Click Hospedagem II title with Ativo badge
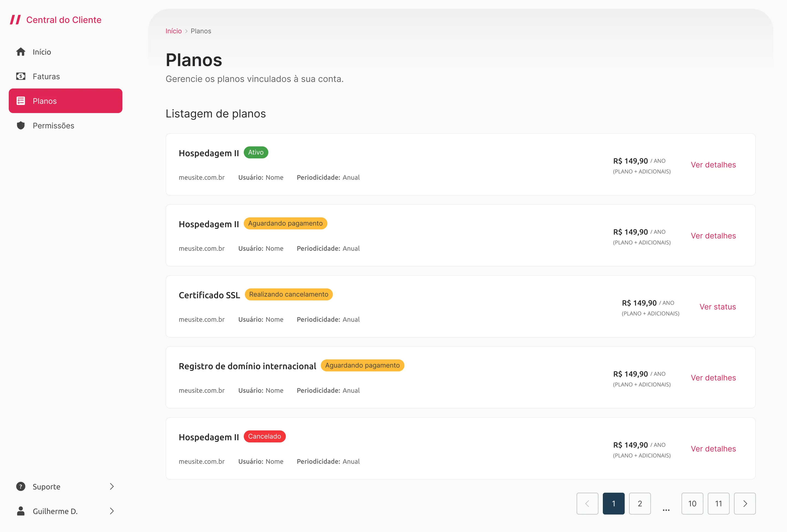Viewport: 787px width, 532px height. (x=209, y=153)
